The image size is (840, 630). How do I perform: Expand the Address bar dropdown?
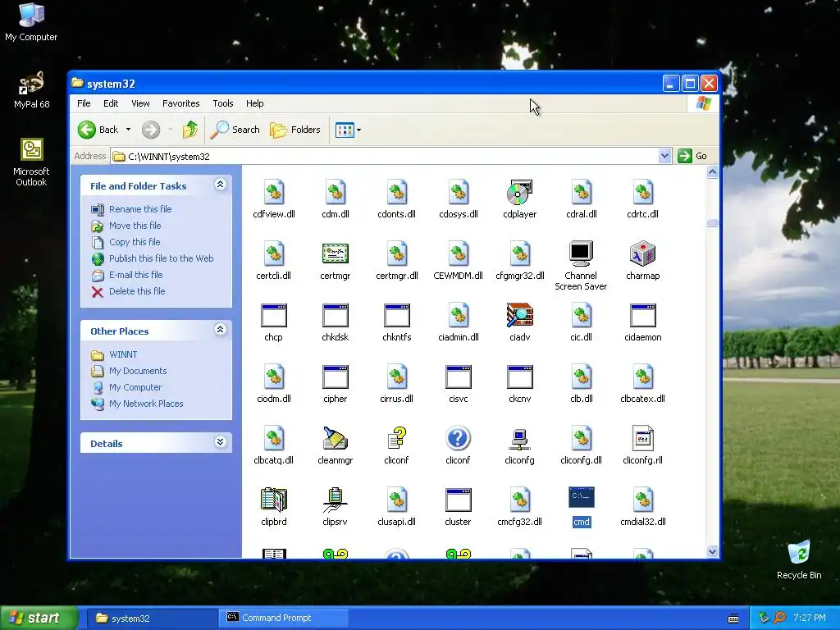pos(664,156)
